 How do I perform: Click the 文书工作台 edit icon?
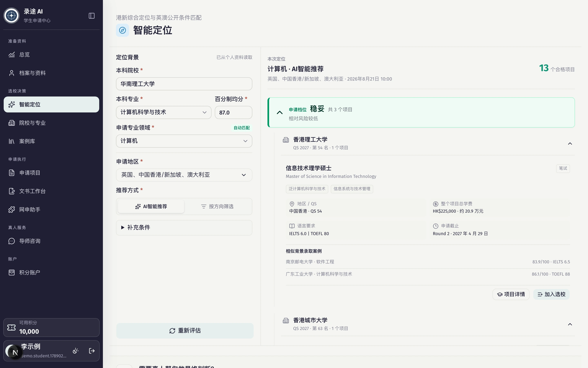click(x=12, y=191)
